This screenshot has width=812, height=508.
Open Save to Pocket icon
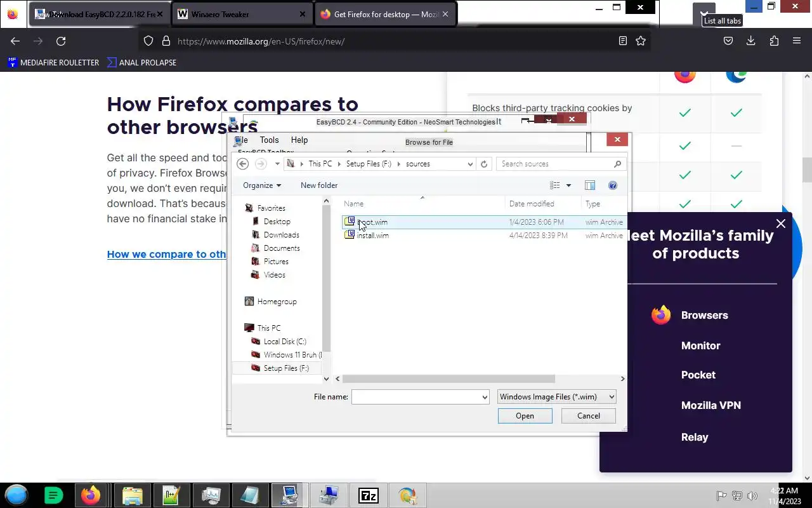tap(728, 41)
